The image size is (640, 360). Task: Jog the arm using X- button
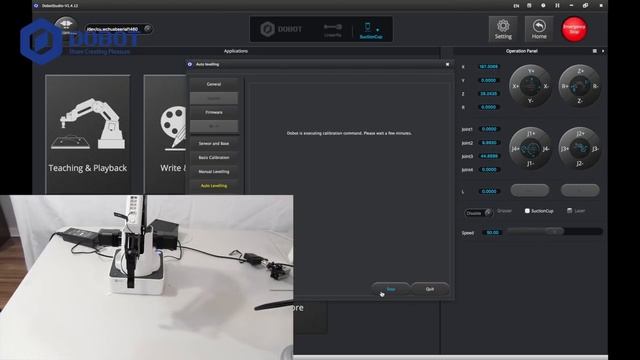(546, 86)
